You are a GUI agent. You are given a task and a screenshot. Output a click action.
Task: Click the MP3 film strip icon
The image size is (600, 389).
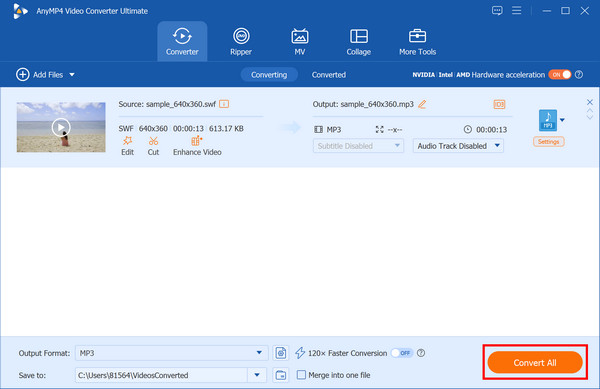pyautogui.click(x=318, y=129)
